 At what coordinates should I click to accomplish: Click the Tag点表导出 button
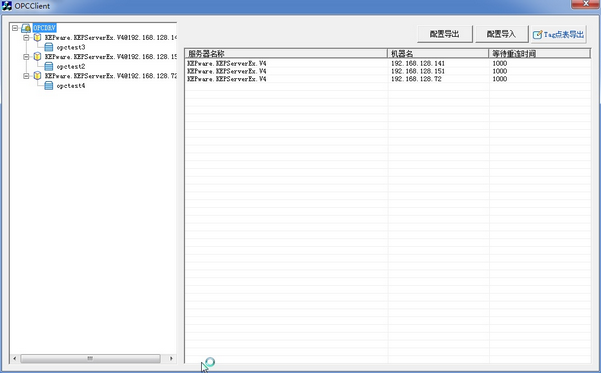(558, 35)
